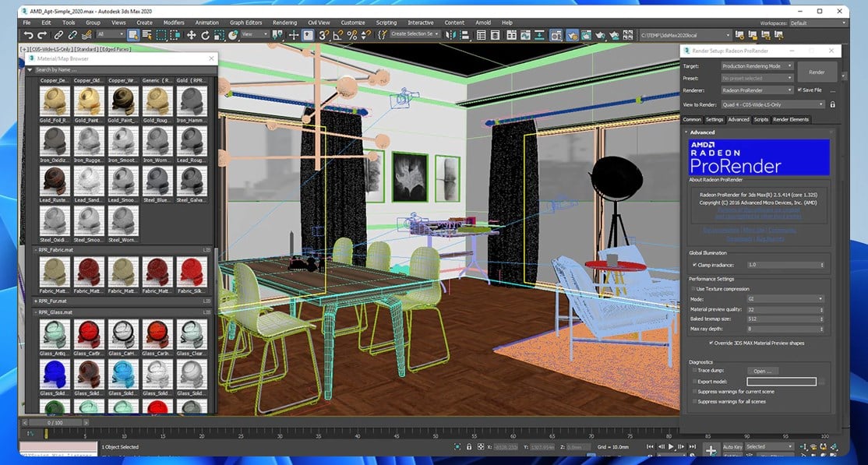
Task: Toggle the Percent Snap icon
Action: (352, 35)
